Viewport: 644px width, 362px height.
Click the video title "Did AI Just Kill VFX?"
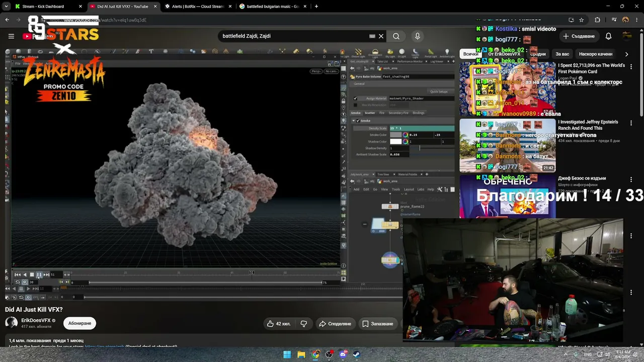pos(34,310)
